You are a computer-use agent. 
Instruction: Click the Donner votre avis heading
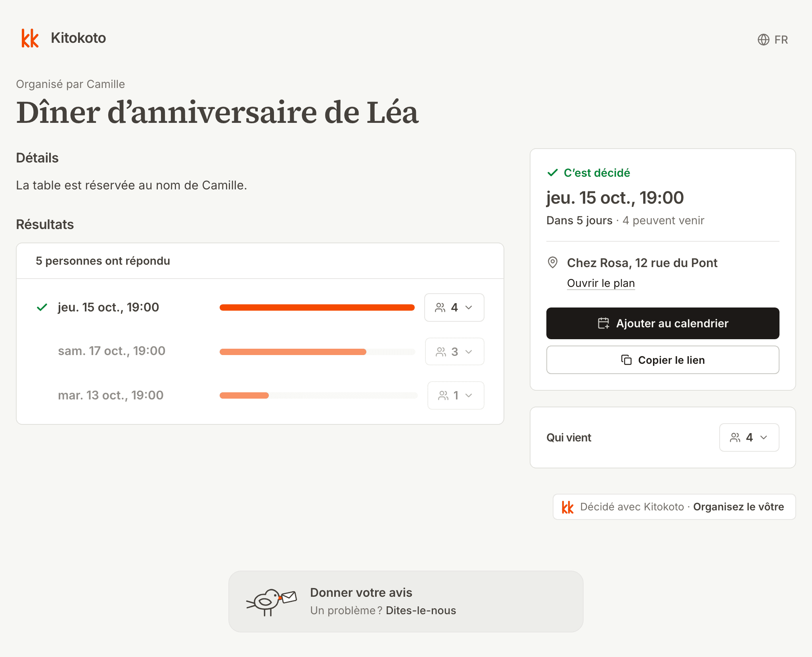361,592
